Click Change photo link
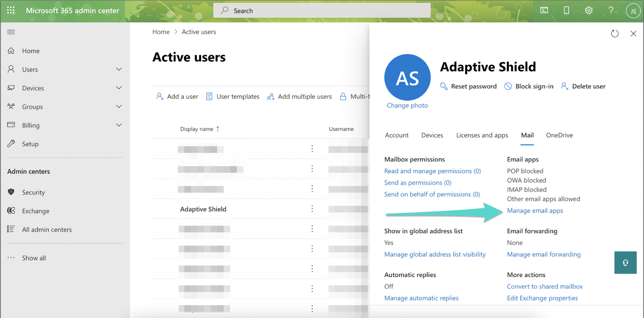The height and width of the screenshot is (318, 644). pos(407,105)
